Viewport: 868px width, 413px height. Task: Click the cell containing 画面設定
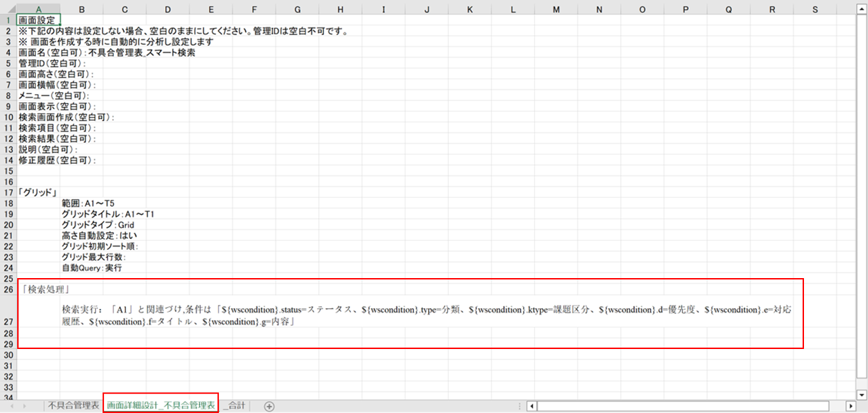(x=39, y=20)
